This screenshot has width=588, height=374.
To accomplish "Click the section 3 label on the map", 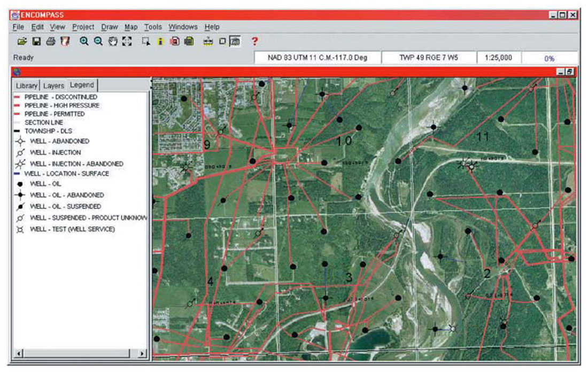I will [349, 277].
